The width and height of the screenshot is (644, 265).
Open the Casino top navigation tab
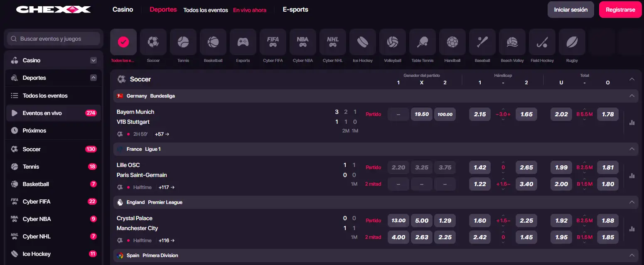click(123, 9)
